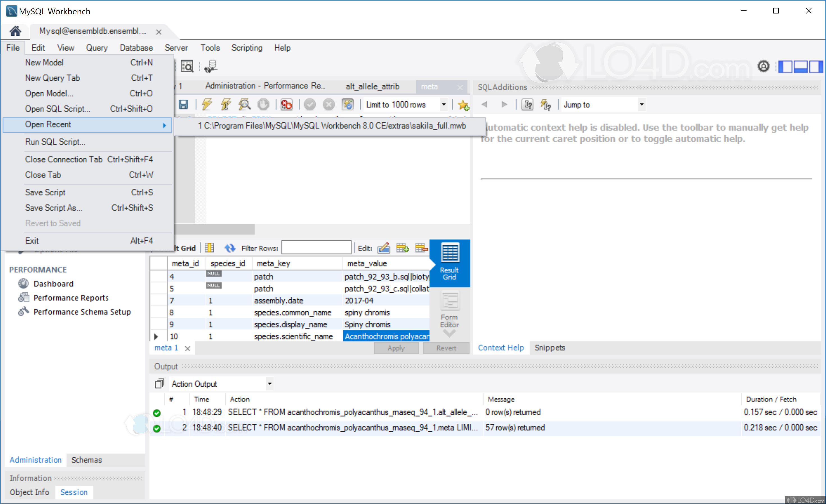Open the Limit to 1000 rows dropdown

pos(444,105)
